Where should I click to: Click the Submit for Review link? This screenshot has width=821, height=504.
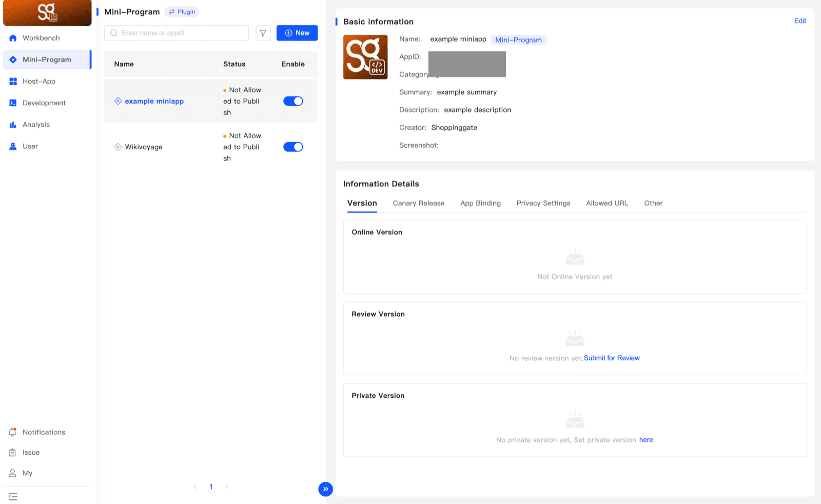612,358
